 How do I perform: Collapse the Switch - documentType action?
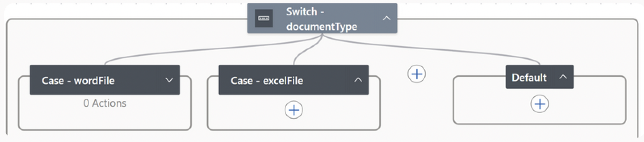386,18
